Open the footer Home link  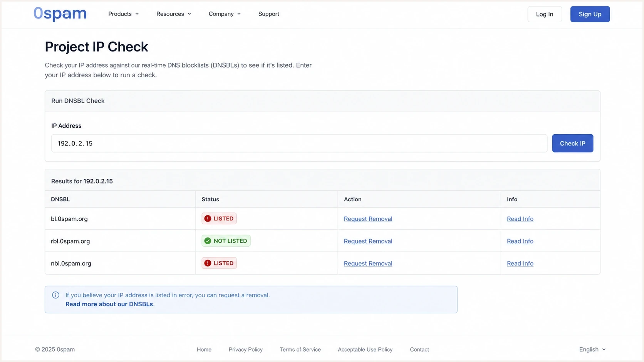[x=204, y=349]
